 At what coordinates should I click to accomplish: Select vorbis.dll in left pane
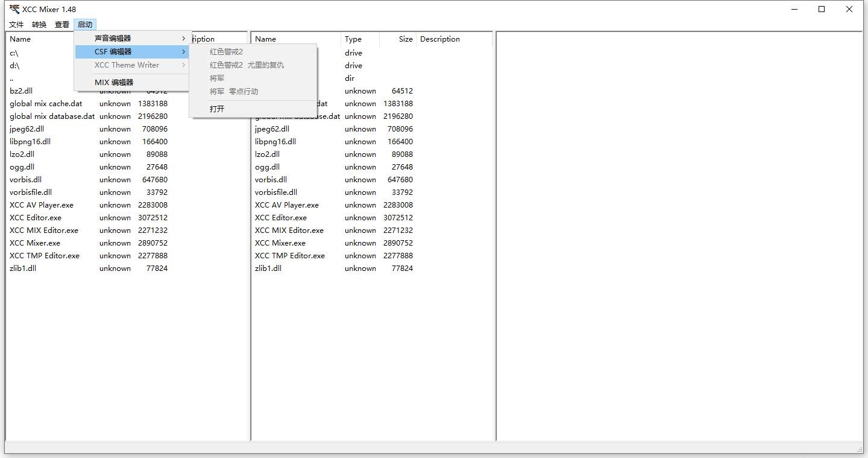pos(25,179)
